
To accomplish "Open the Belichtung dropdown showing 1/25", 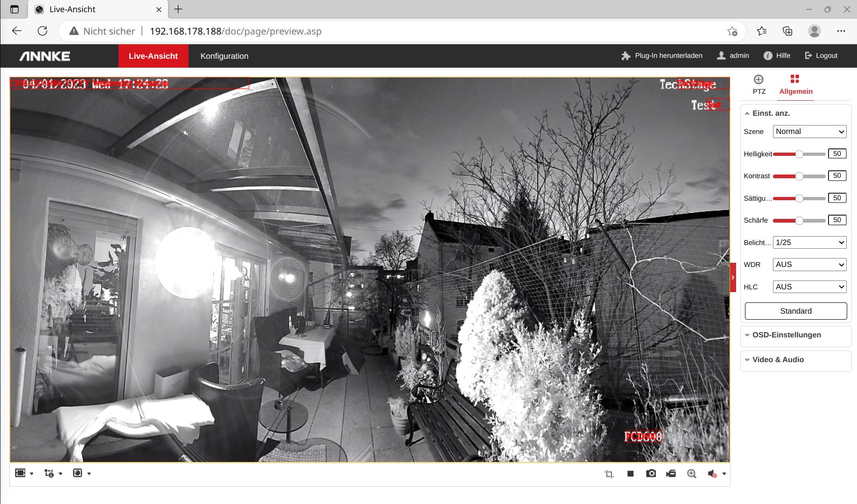I will coord(810,243).
